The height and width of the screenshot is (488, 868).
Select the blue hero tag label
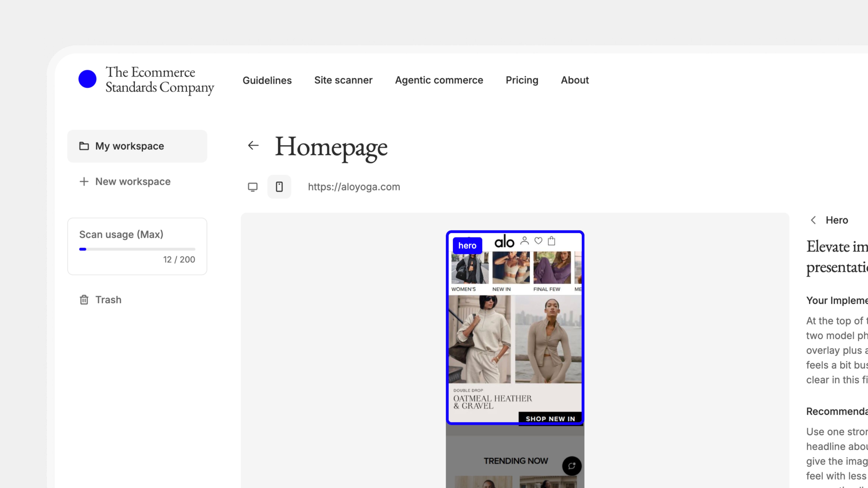click(467, 246)
